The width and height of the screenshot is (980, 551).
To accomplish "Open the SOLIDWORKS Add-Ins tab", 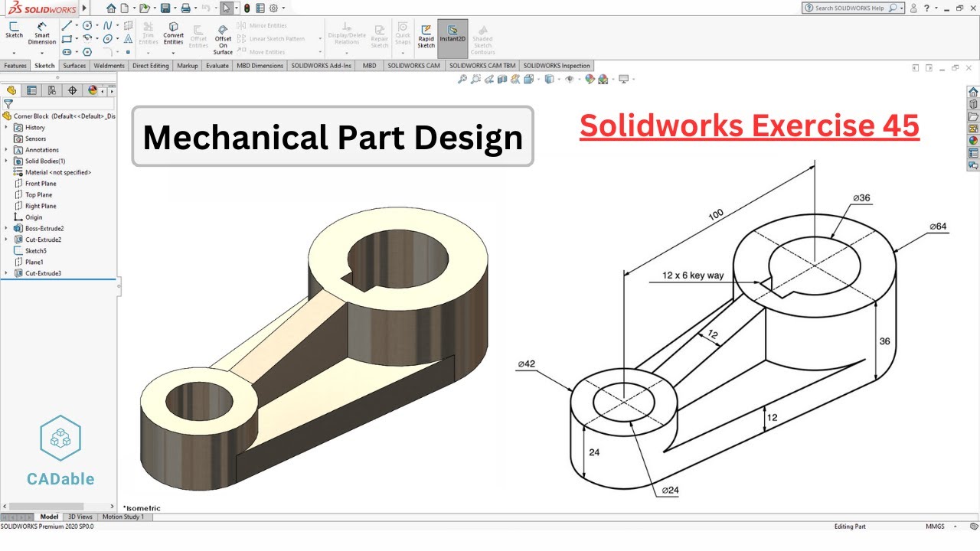I will pos(322,66).
